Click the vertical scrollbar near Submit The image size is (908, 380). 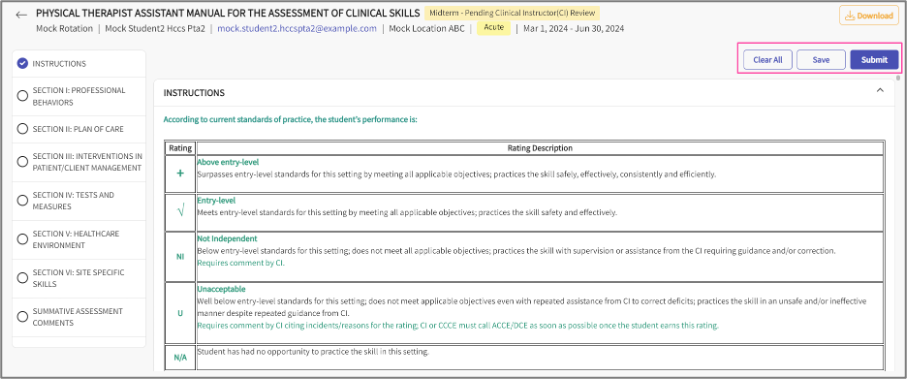coord(898,77)
